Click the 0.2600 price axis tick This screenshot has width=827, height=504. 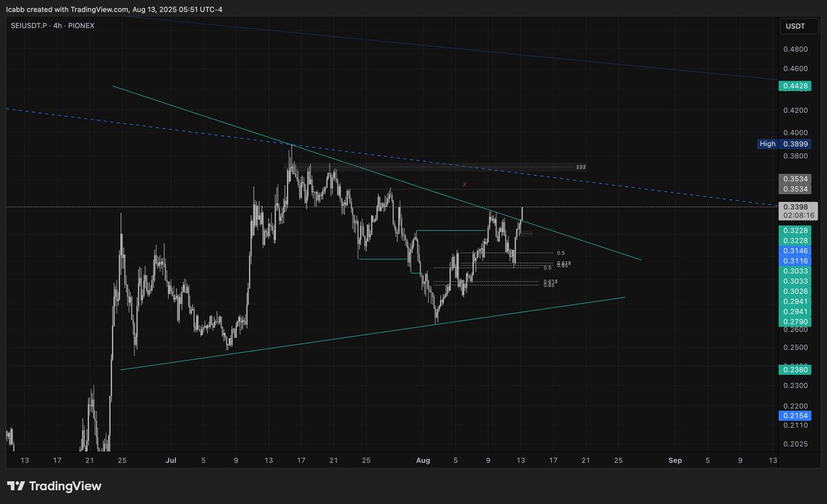[795, 330]
